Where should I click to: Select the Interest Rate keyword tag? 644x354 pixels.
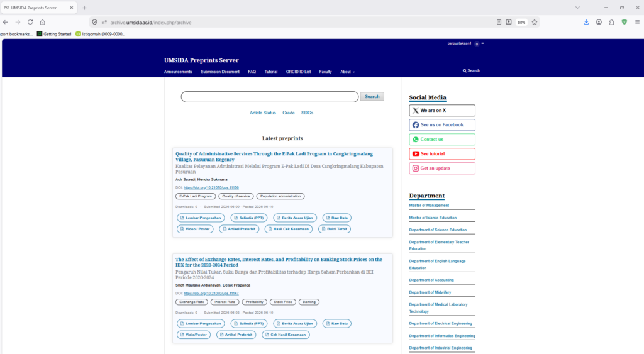tap(225, 302)
